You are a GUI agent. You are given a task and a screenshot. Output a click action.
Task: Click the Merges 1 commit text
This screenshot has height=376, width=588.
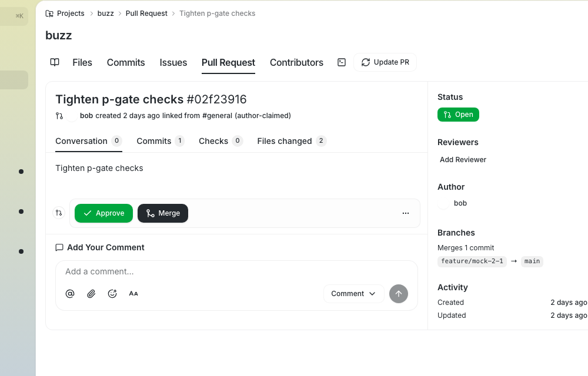[x=466, y=248]
